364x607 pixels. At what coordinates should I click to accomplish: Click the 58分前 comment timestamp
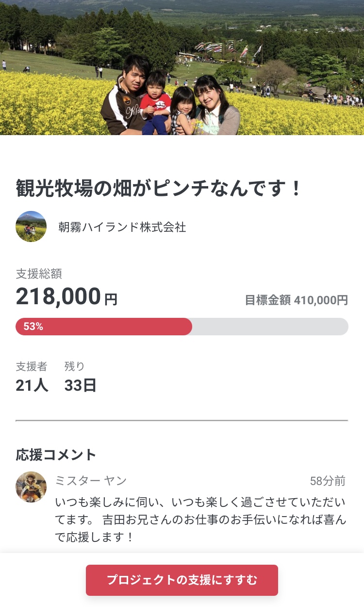tap(328, 481)
